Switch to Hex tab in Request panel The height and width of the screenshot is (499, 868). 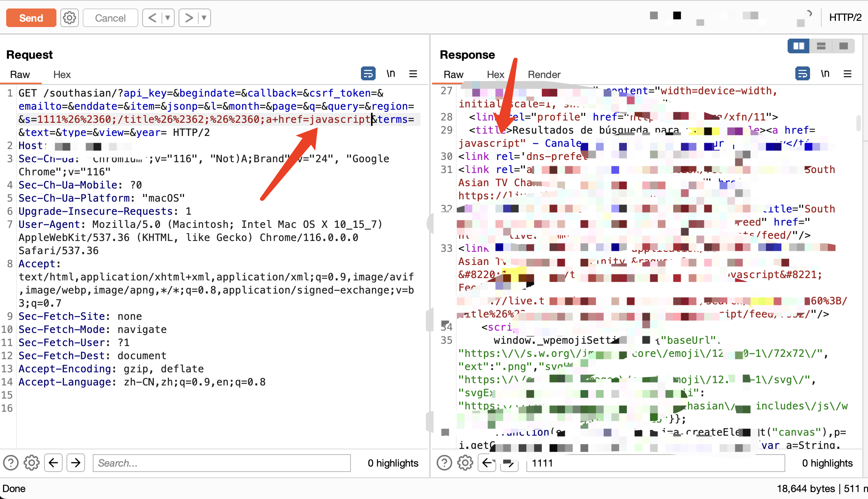(62, 75)
